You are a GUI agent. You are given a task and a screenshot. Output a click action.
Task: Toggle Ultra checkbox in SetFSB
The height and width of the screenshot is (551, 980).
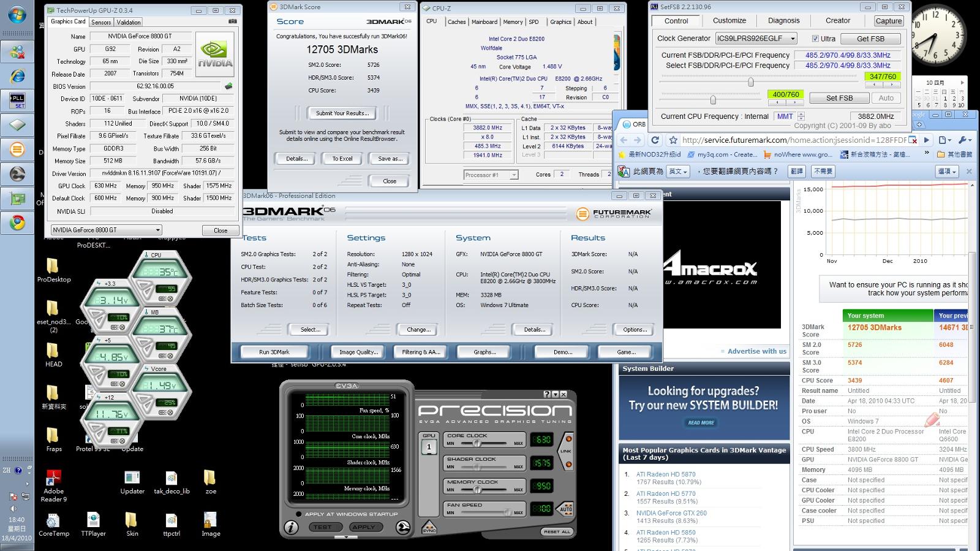point(815,39)
